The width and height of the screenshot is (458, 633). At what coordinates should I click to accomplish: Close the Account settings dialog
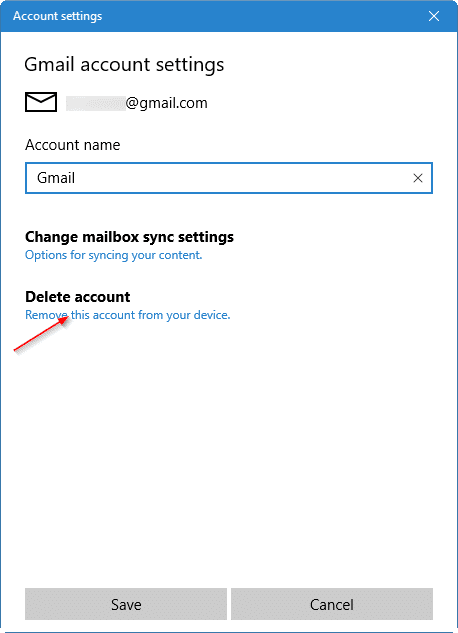click(434, 16)
